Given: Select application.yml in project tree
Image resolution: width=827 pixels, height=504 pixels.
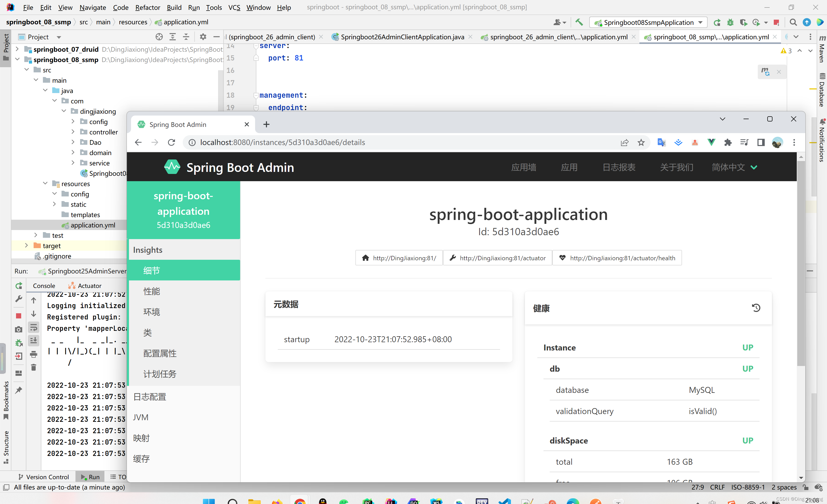Looking at the screenshot, I should click(x=93, y=225).
